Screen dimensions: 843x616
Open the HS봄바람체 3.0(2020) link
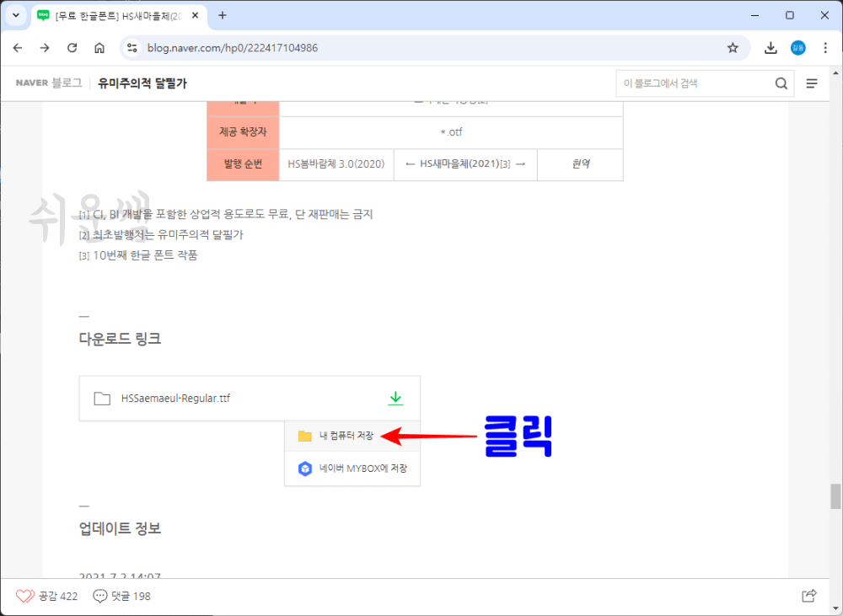point(337,164)
